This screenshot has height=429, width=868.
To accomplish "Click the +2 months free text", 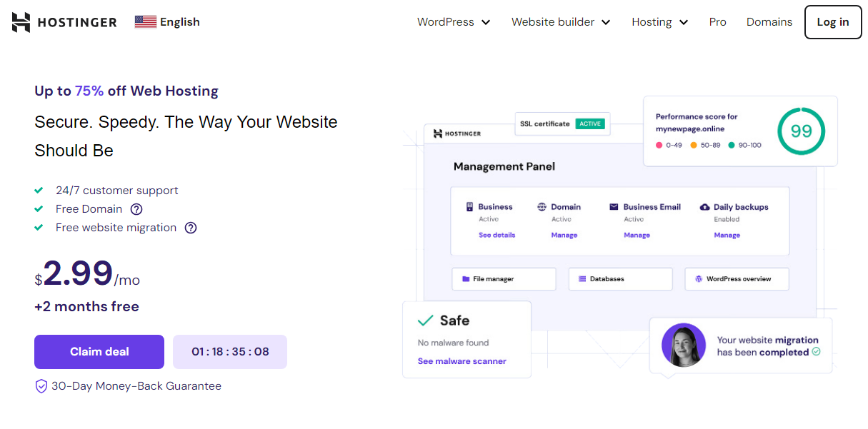I will pos(86,307).
